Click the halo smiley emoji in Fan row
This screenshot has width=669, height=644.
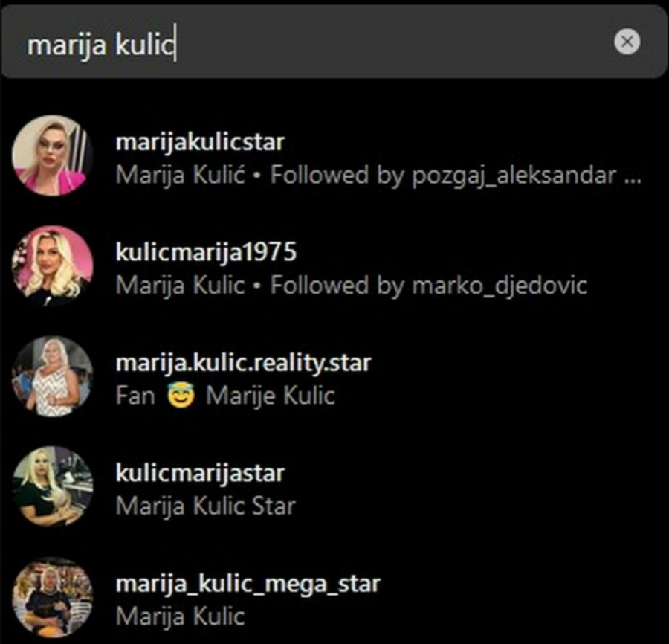click(x=181, y=396)
